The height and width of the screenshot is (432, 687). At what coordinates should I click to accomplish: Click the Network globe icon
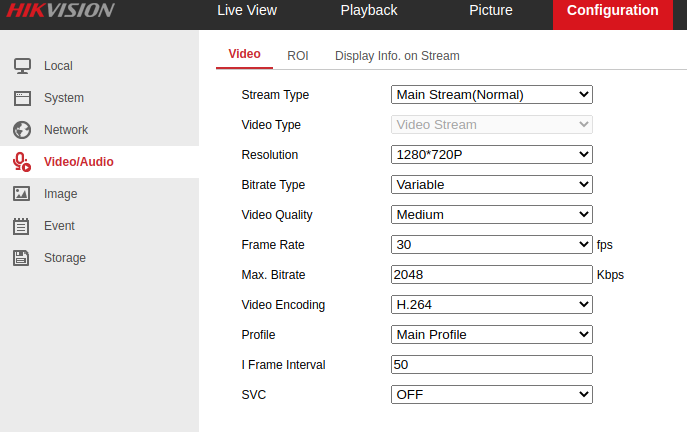[x=22, y=130]
